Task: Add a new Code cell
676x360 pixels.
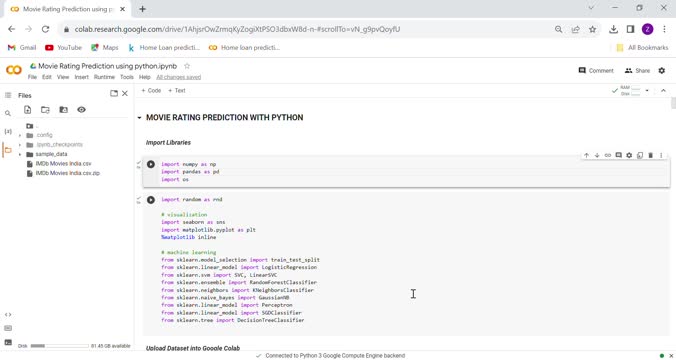Action: coord(151,91)
